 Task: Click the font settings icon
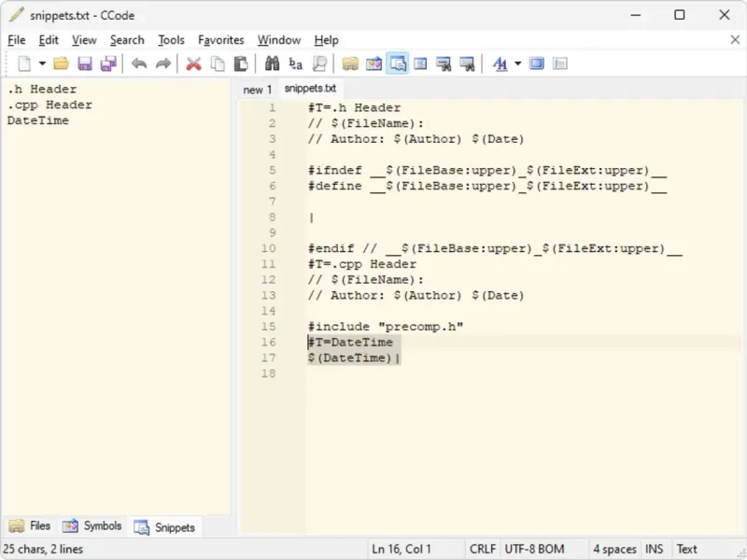pos(500,63)
